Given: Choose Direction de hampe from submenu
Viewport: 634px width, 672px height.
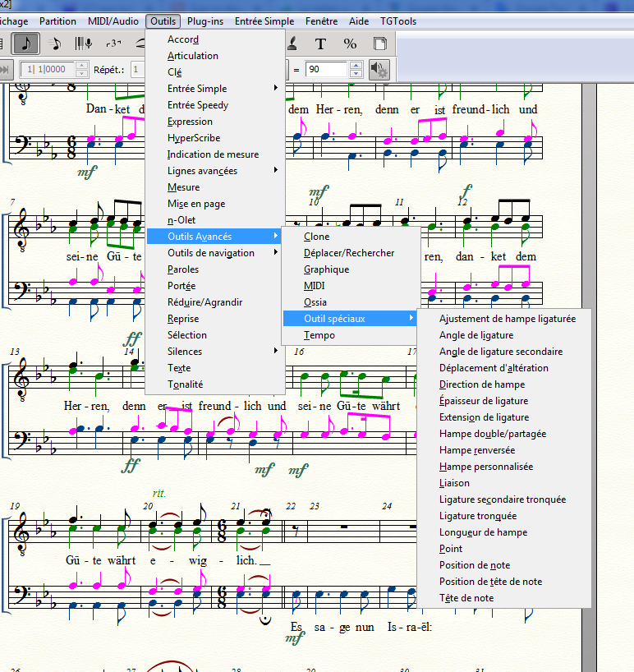Looking at the screenshot, I should point(482,384).
